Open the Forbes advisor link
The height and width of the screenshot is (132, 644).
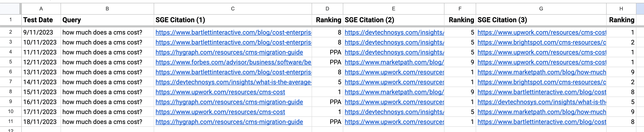pos(233,62)
